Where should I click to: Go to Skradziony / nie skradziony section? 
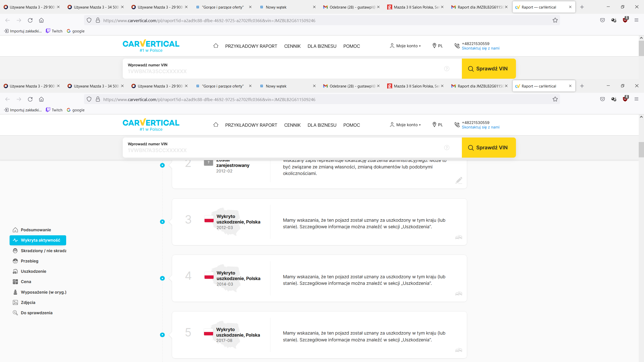[x=43, y=251]
